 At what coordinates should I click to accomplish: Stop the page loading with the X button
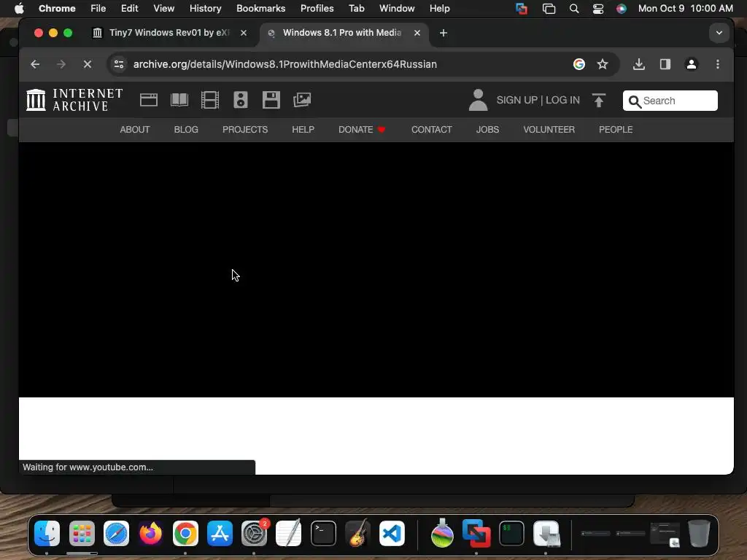(88, 64)
